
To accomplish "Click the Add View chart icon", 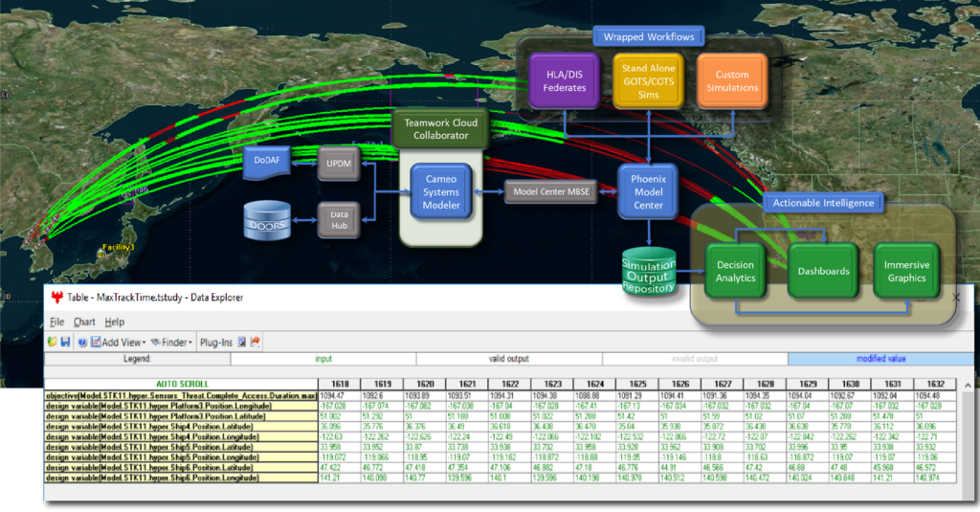I will 96,342.
